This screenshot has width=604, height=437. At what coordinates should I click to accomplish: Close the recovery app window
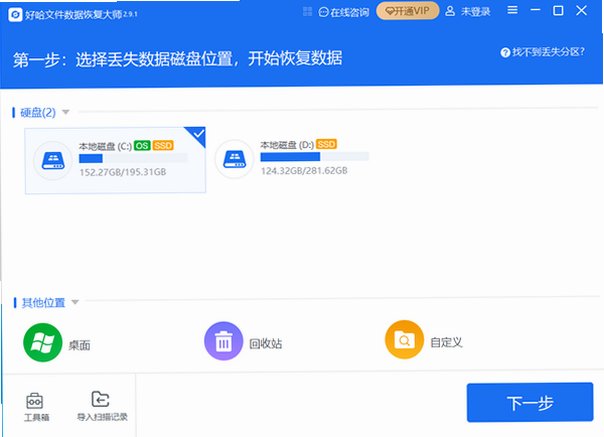(x=581, y=10)
